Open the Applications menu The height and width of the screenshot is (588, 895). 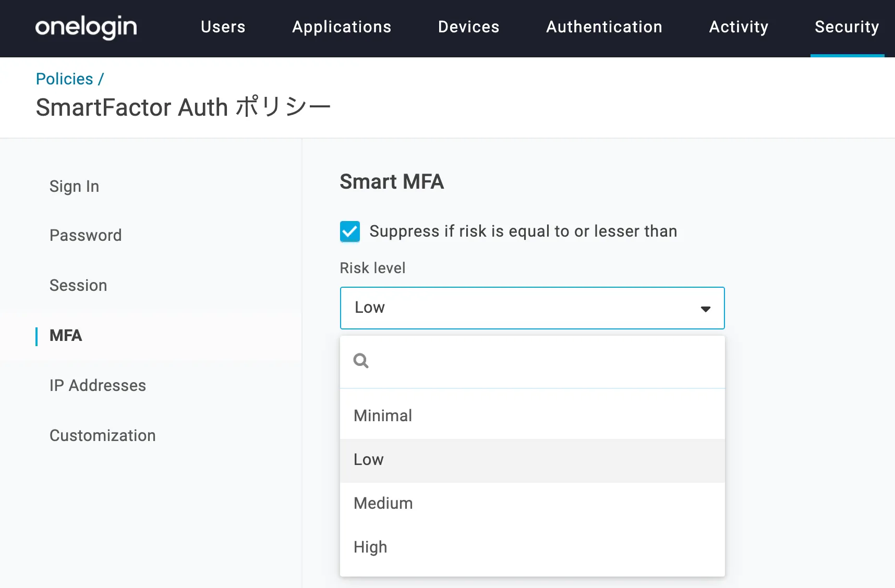[x=342, y=27]
